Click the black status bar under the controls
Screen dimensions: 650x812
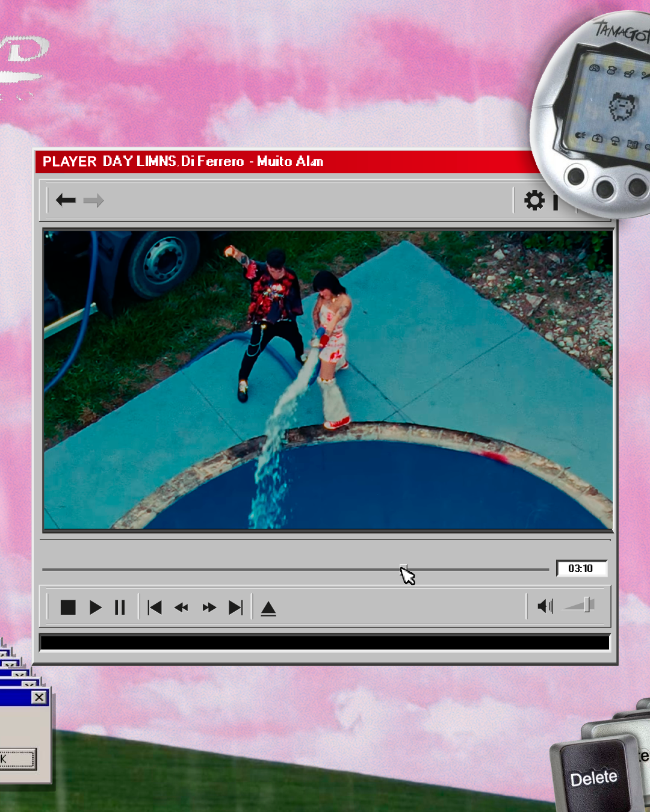(325, 642)
